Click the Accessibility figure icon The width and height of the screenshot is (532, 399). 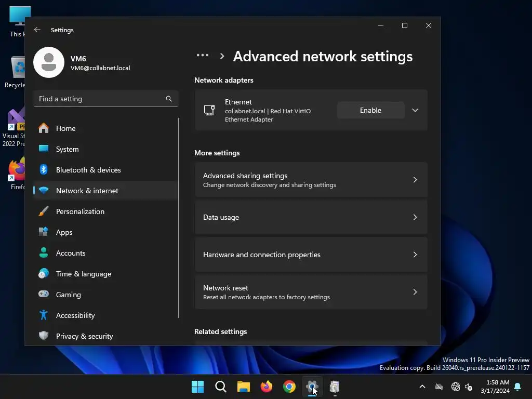[x=44, y=315]
